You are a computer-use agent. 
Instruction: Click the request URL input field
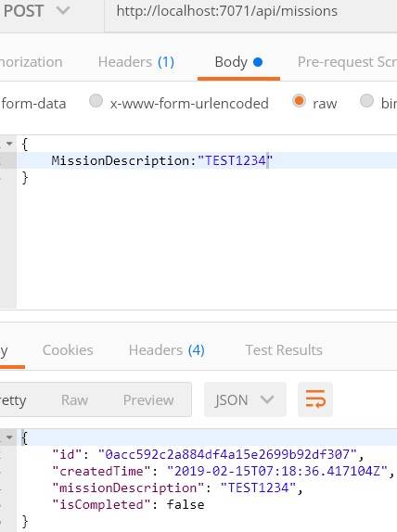251,11
